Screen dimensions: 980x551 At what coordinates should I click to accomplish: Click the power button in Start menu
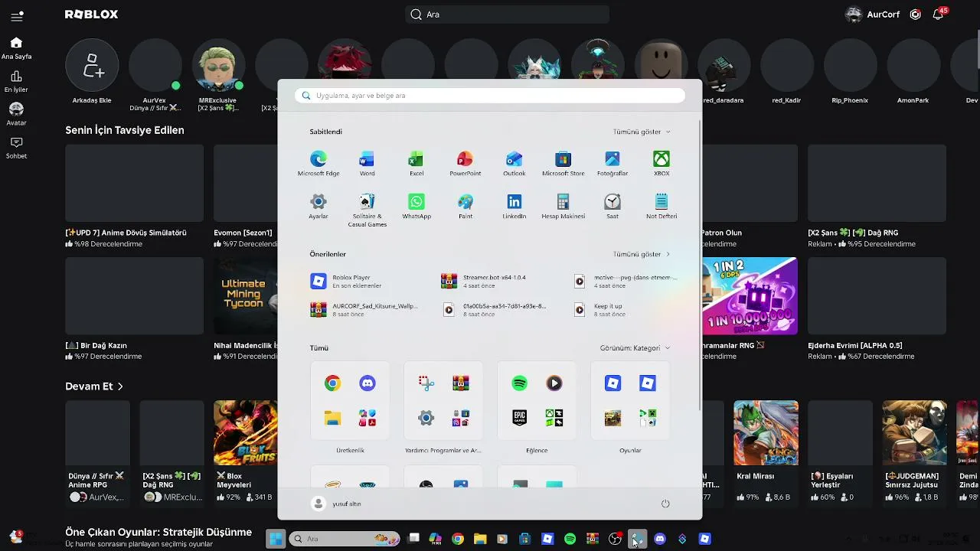point(665,504)
